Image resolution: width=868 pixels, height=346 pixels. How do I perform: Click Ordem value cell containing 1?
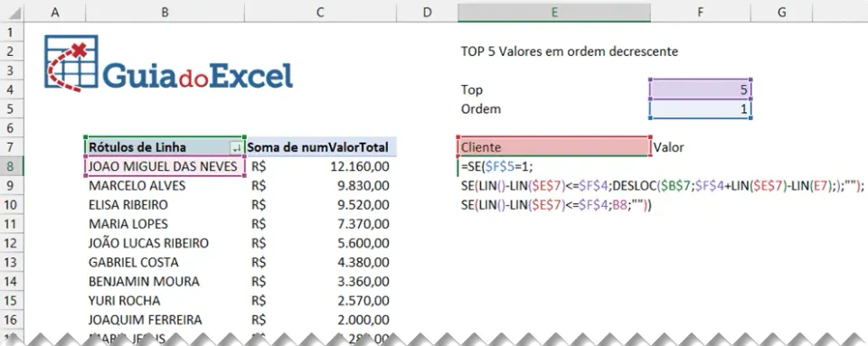pyautogui.click(x=700, y=109)
